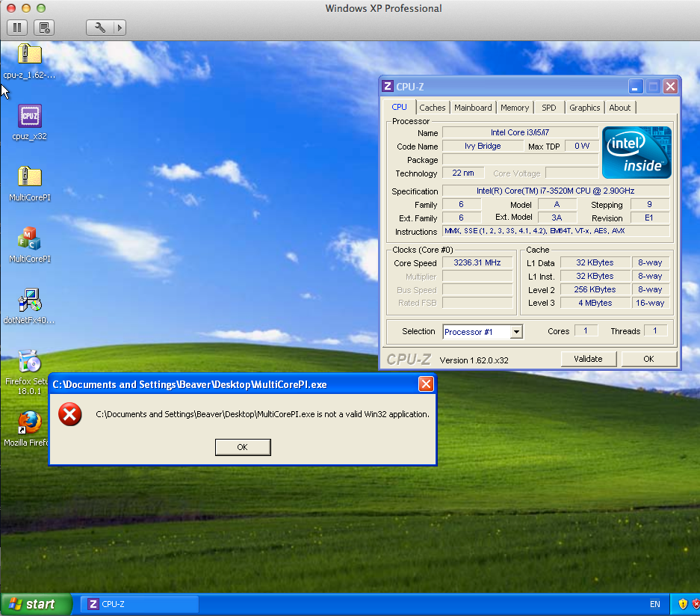Open the Firefox Setup 18.0.1 icon
The image size is (700, 616).
click(30, 362)
